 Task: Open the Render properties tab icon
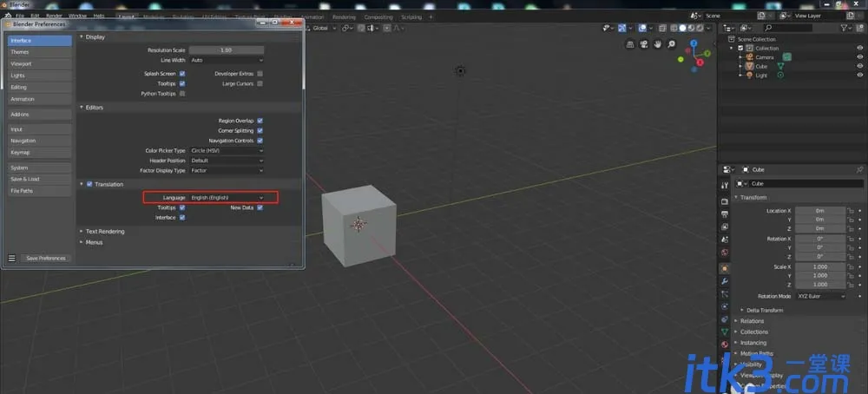click(x=725, y=201)
